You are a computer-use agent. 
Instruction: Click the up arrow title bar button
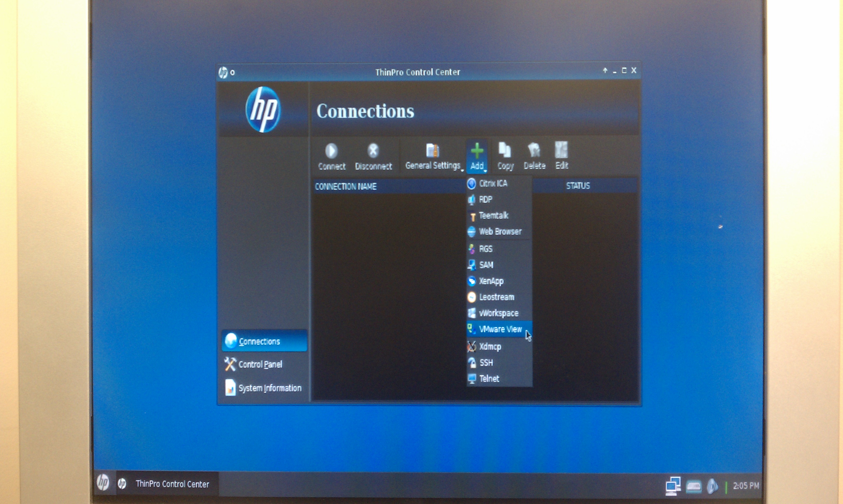[605, 70]
